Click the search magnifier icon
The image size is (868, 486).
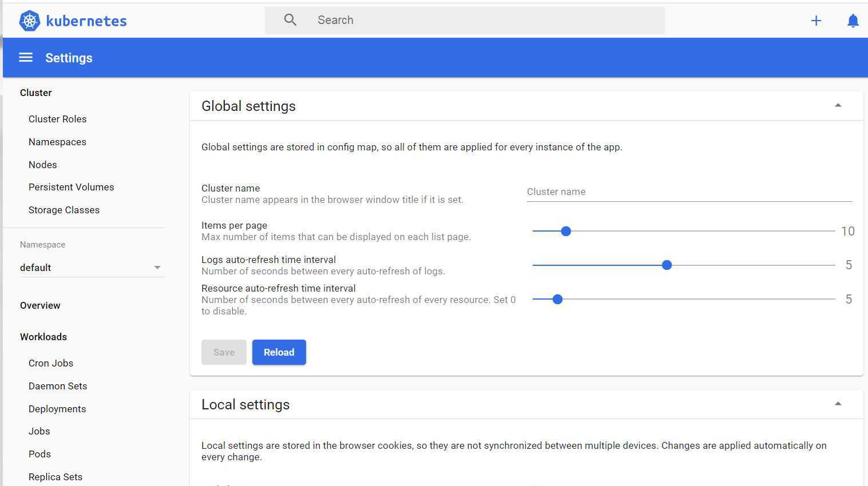tap(290, 20)
